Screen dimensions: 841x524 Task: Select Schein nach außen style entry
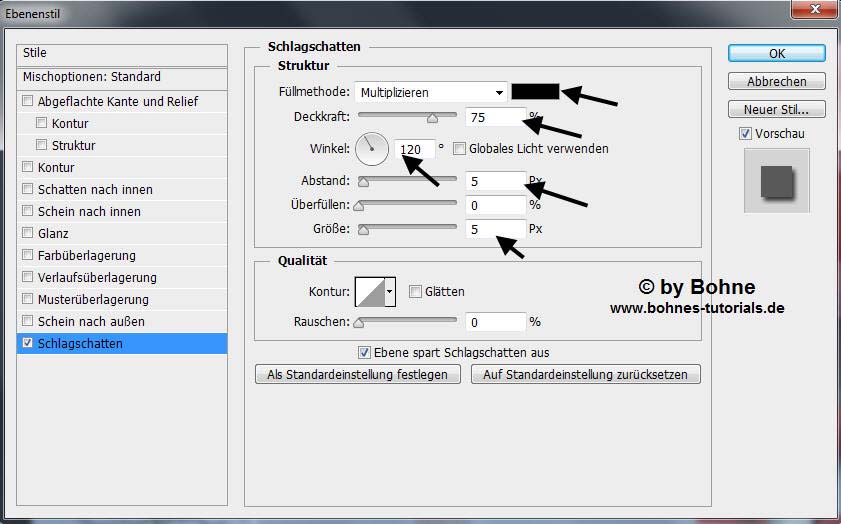[x=91, y=322]
